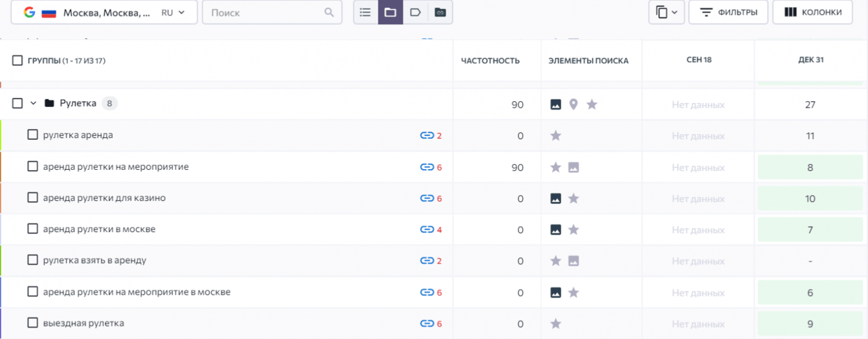Switch to tags view icon
Screen dimensions: 868x339
415,12
